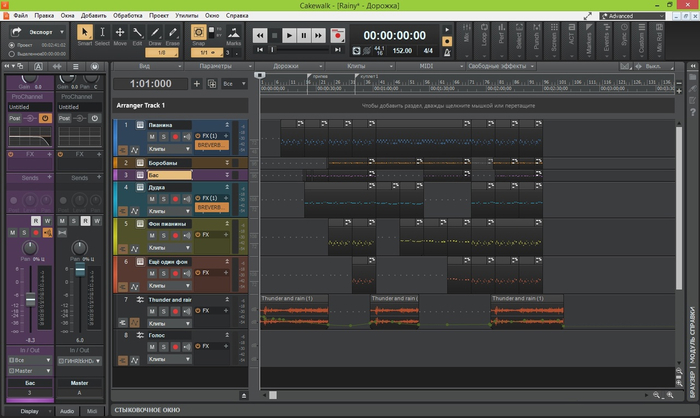Open the Проект menu
700x418 pixels.
[x=160, y=16]
